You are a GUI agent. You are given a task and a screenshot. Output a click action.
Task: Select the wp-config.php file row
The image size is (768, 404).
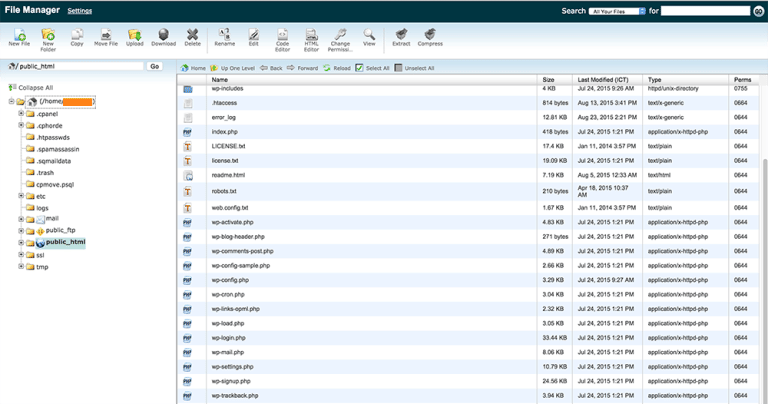tap(468, 280)
